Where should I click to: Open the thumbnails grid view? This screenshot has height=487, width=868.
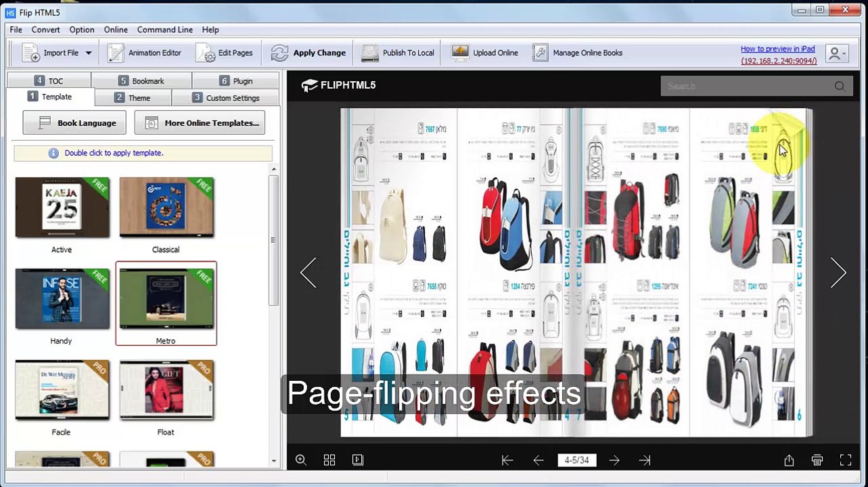(x=329, y=460)
